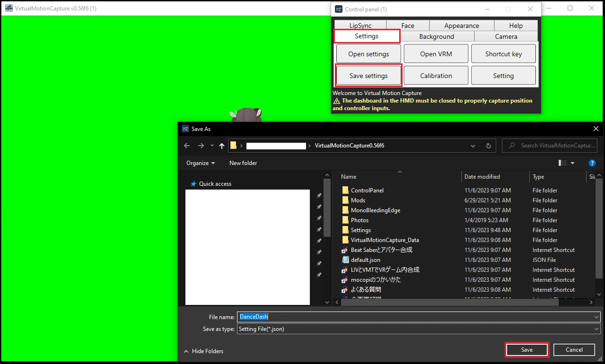The image size is (605, 364).
Task: Switch to Face tab
Action: (408, 26)
